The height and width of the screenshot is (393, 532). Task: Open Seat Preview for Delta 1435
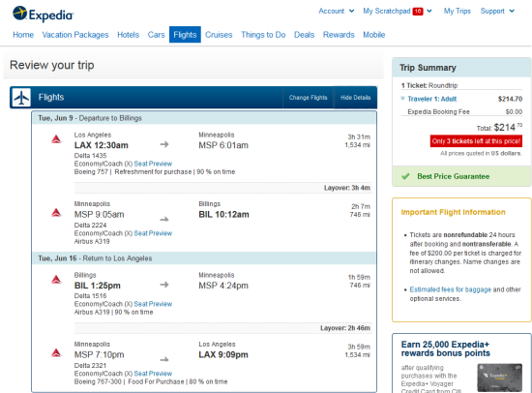153,164
